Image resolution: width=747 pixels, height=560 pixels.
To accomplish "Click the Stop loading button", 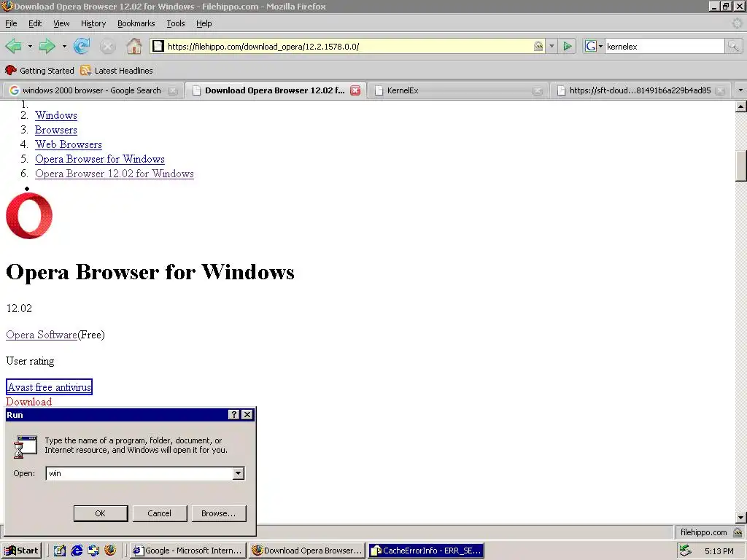I will pos(108,46).
